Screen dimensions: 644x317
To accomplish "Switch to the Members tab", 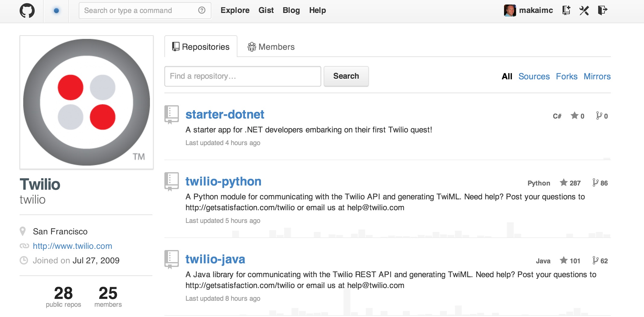I will tap(271, 47).
